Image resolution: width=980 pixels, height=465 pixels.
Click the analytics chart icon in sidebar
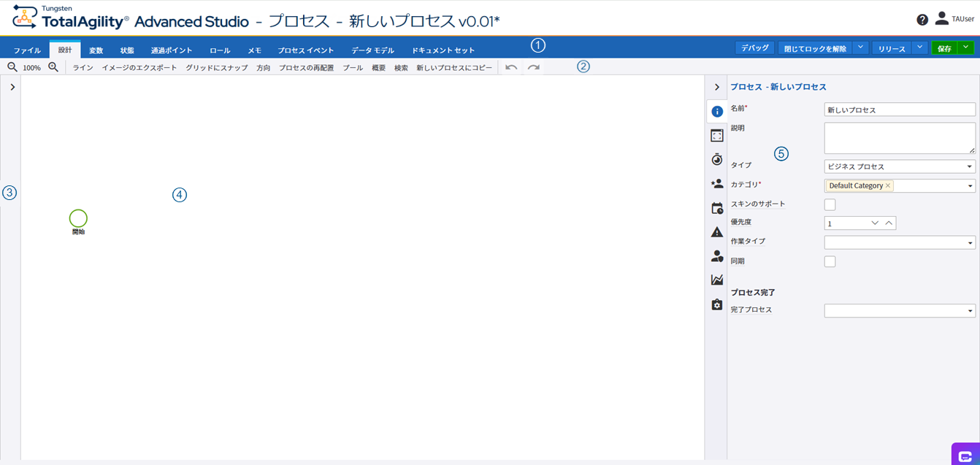[x=716, y=280]
